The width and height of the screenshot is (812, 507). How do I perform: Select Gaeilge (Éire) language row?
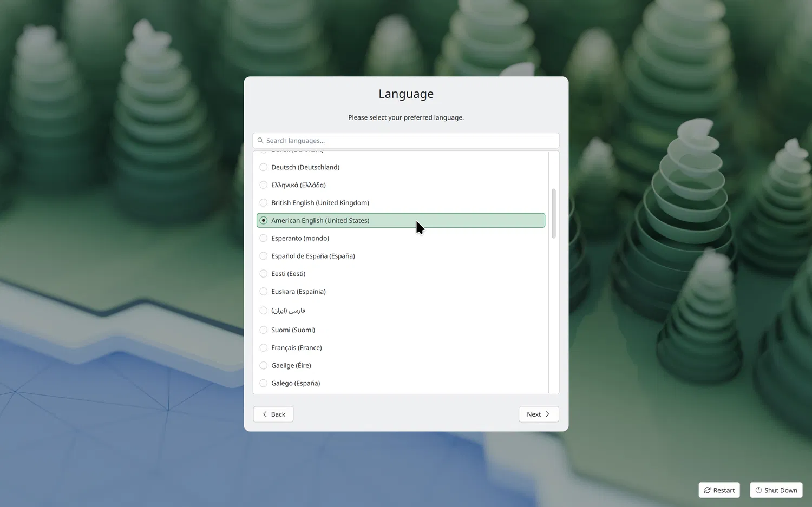coord(401,366)
